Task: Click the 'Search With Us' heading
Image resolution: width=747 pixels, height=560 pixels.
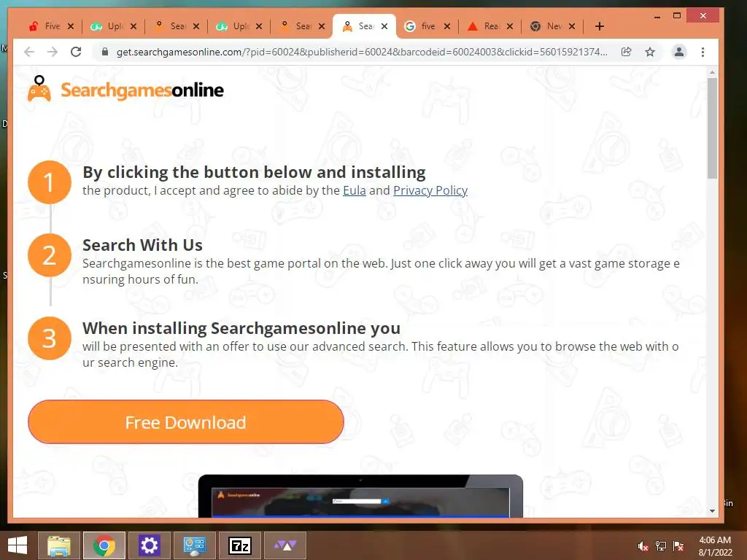Action: click(x=142, y=245)
